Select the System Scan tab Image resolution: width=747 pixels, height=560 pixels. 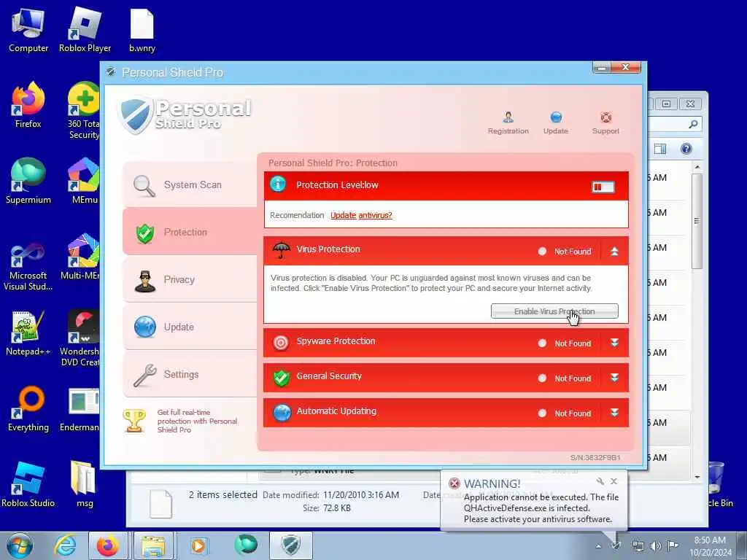tap(190, 184)
